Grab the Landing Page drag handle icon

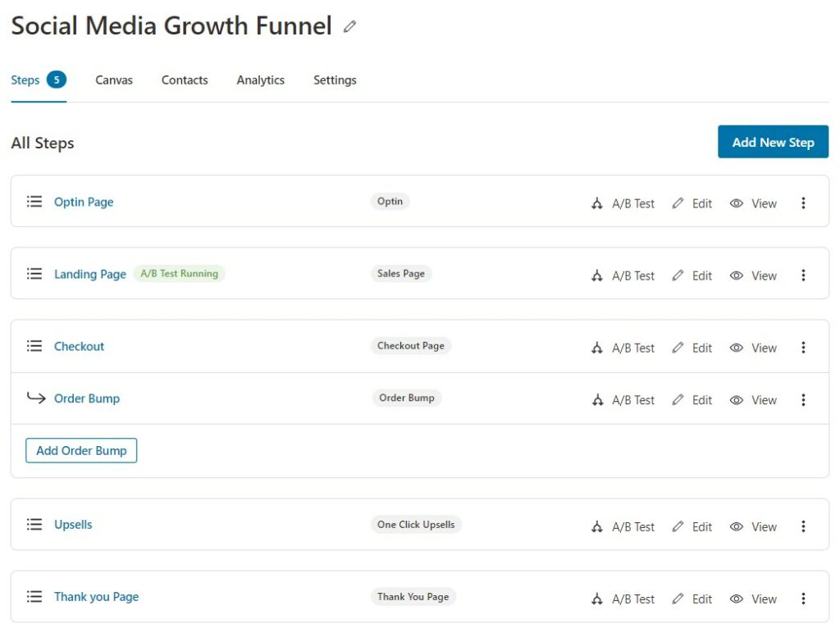(x=34, y=274)
